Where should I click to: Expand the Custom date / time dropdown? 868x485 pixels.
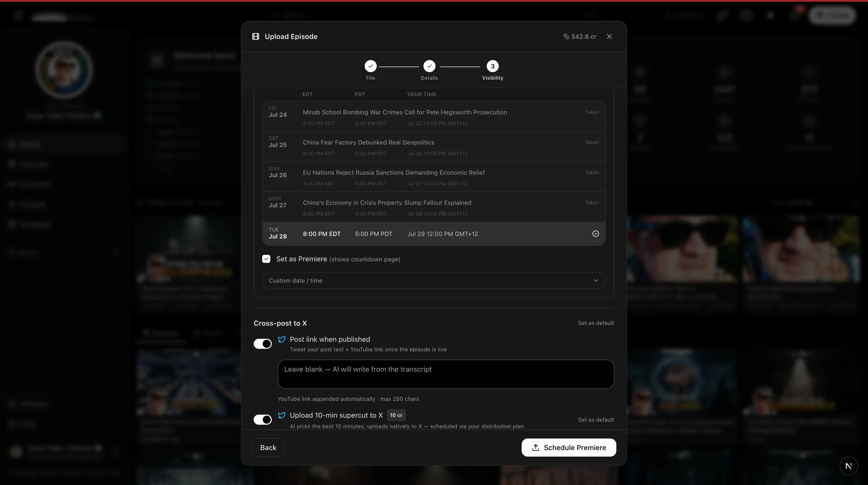pyautogui.click(x=434, y=280)
